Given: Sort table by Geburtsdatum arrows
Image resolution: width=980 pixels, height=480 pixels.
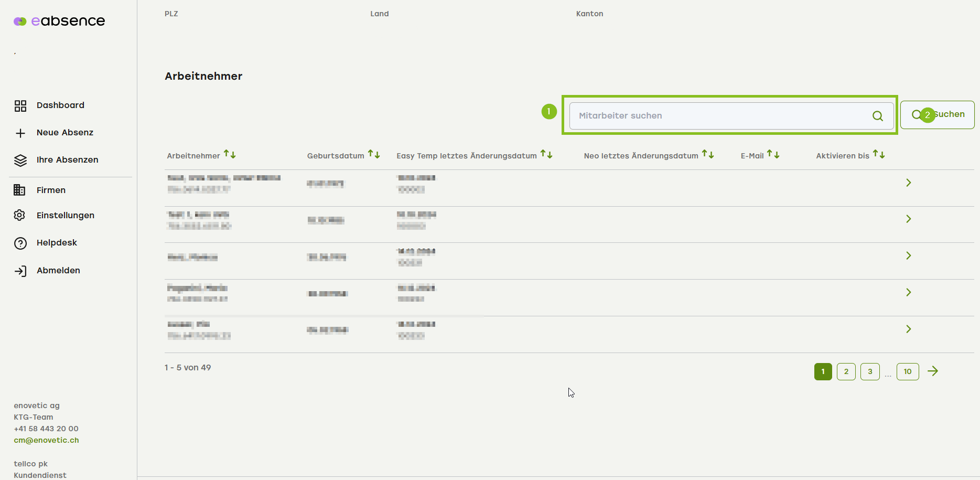Looking at the screenshot, I should (x=374, y=154).
